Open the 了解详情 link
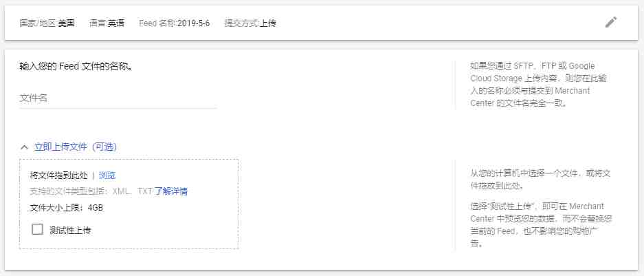644x276 pixels. point(171,191)
